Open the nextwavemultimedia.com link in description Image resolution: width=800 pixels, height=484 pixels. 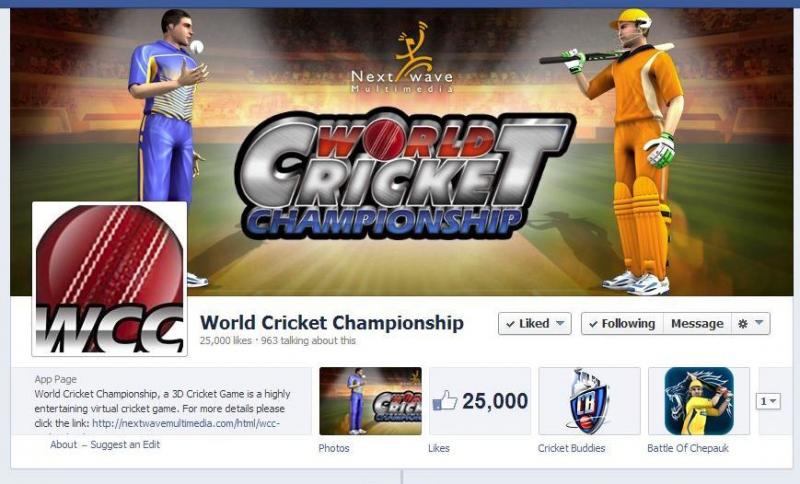(186, 423)
